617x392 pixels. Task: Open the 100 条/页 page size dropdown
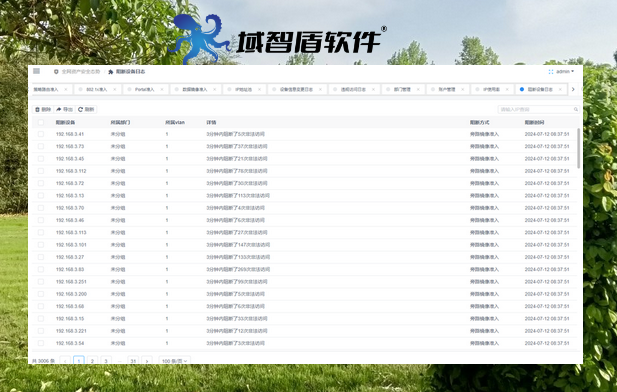[x=175, y=361]
